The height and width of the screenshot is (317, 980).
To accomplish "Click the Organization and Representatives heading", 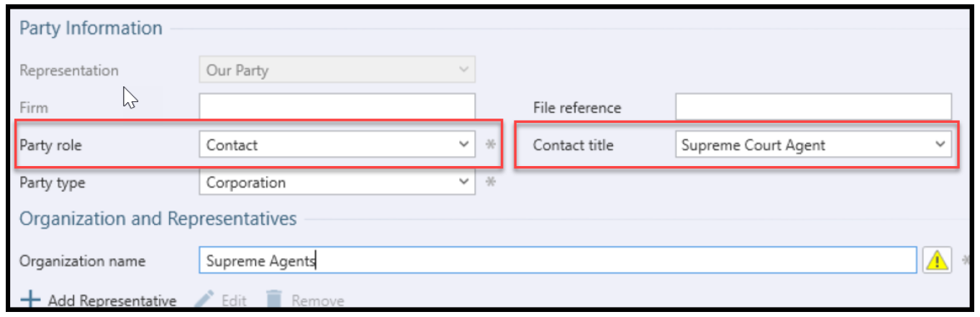I will (x=158, y=219).
